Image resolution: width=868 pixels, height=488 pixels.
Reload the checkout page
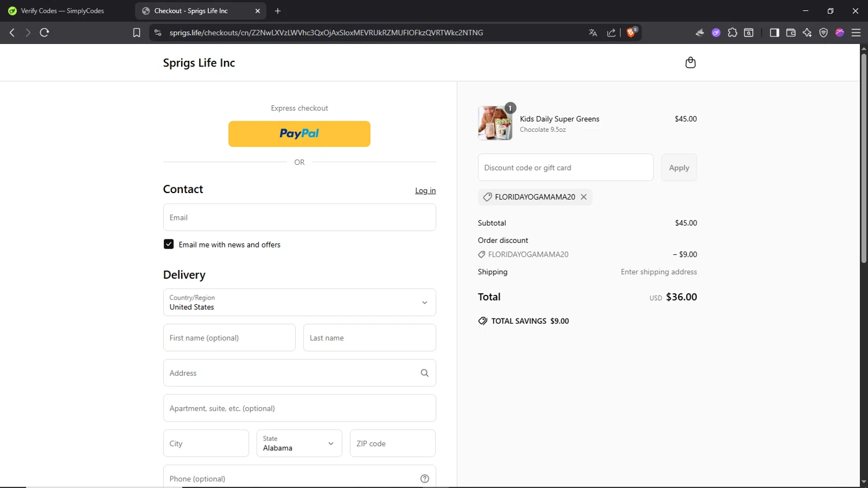45,32
